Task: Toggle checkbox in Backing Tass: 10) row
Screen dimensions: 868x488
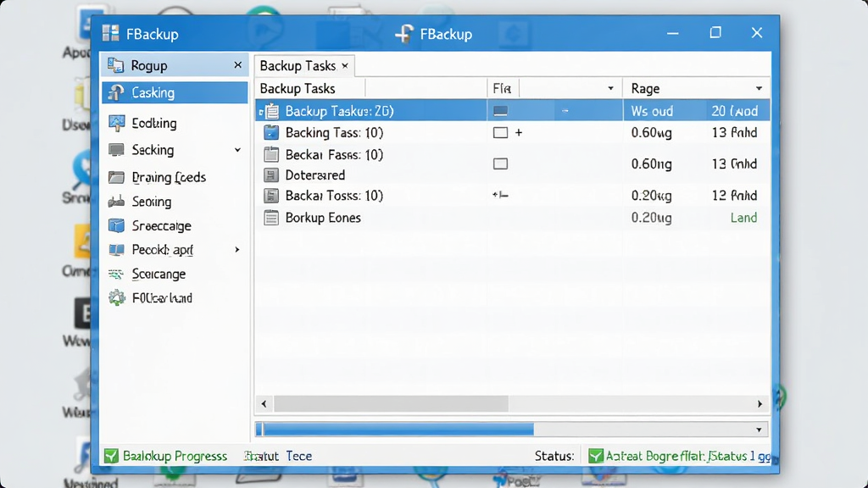Action: [x=500, y=133]
